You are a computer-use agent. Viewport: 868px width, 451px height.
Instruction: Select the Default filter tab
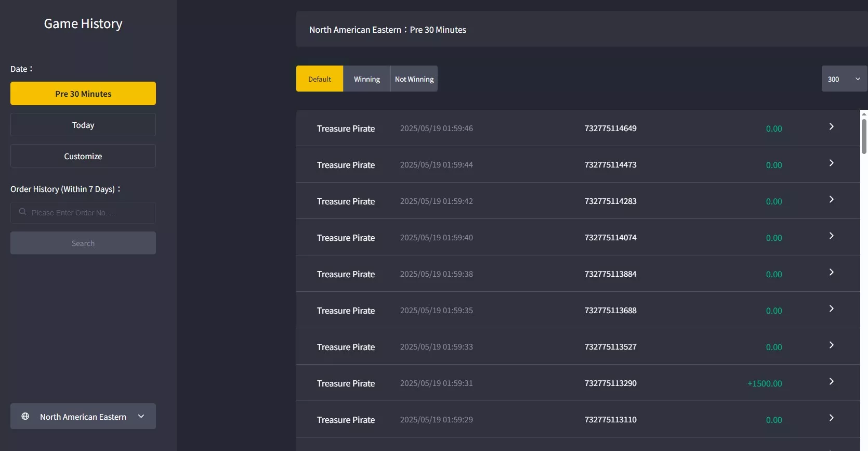[x=320, y=79]
